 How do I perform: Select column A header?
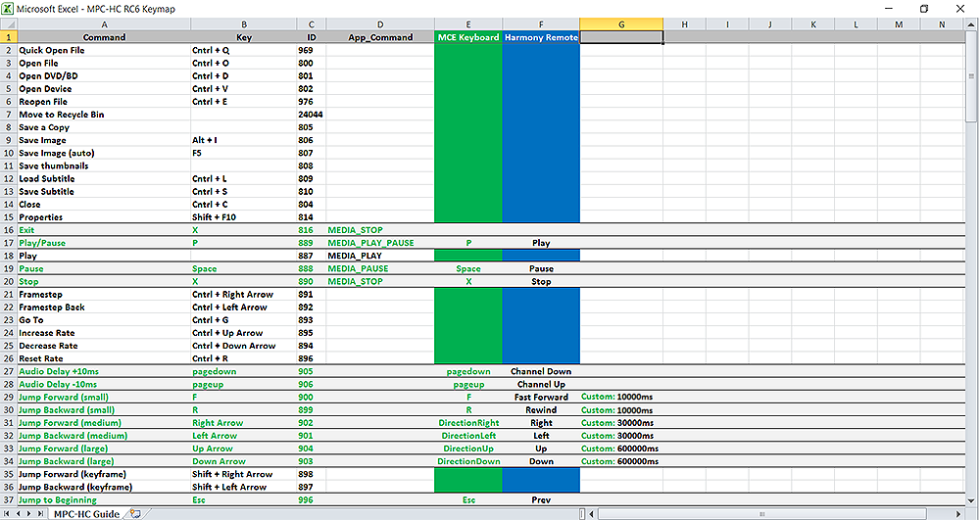point(104,24)
